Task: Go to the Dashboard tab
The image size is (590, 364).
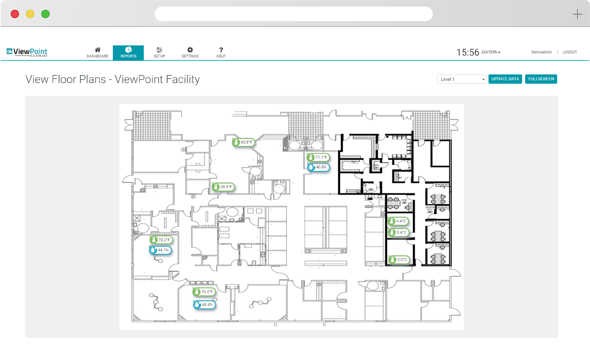Action: click(97, 52)
